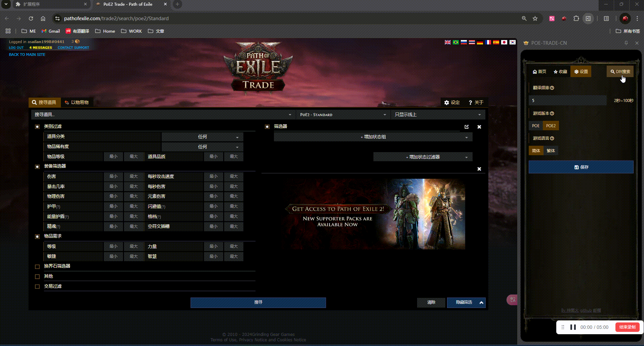Remove the 筛选器 filter group with X icon

tap(479, 127)
